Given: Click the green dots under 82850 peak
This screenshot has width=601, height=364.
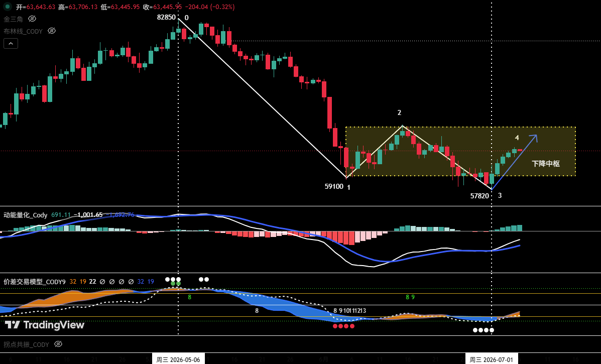Looking at the screenshot, I should coord(176,284).
